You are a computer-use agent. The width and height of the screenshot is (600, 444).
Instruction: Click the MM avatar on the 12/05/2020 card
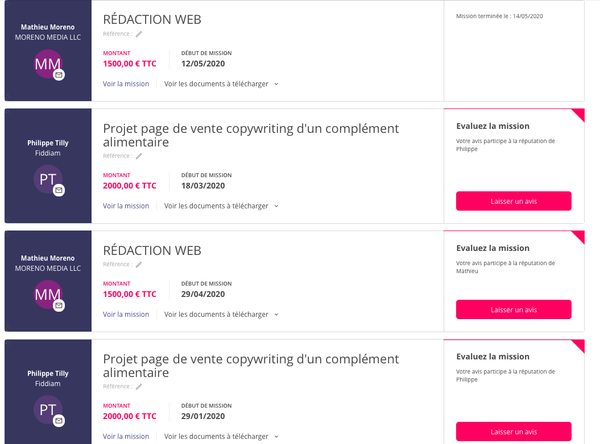coord(47,65)
